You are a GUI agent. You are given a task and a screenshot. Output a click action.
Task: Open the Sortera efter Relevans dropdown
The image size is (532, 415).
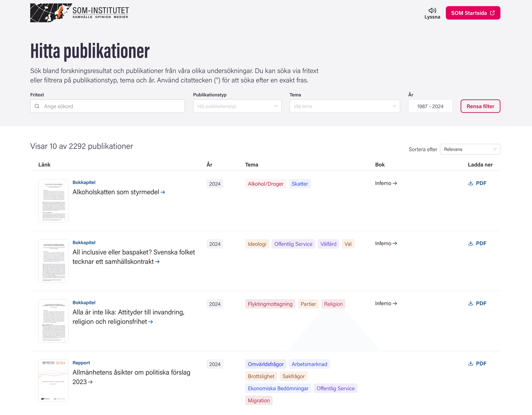470,149
